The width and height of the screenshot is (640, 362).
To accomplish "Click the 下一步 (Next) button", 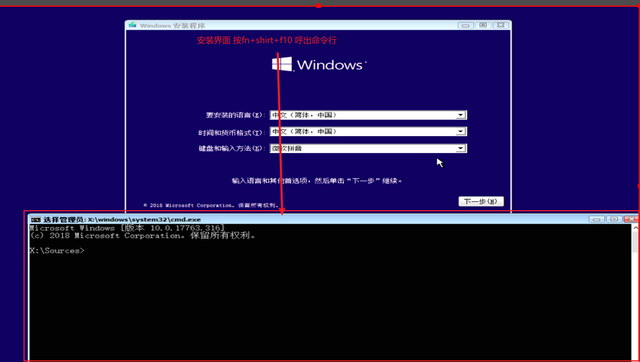I will [481, 201].
